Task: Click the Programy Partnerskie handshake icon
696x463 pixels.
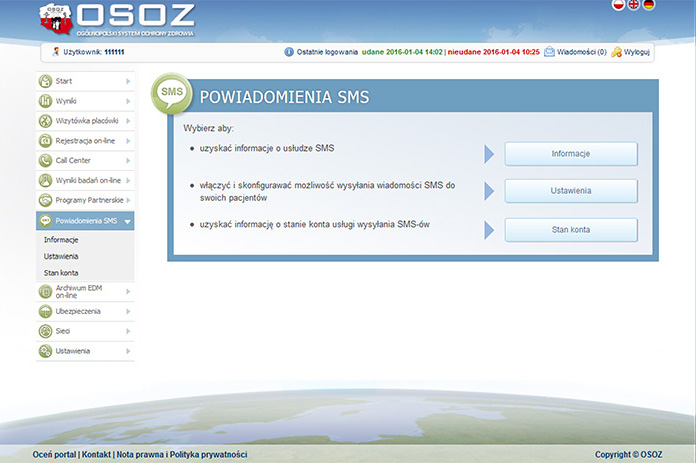Action: pyautogui.click(x=45, y=200)
